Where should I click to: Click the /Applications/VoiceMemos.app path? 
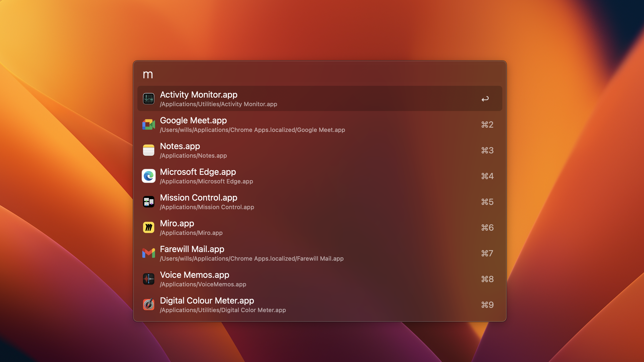pyautogui.click(x=203, y=285)
